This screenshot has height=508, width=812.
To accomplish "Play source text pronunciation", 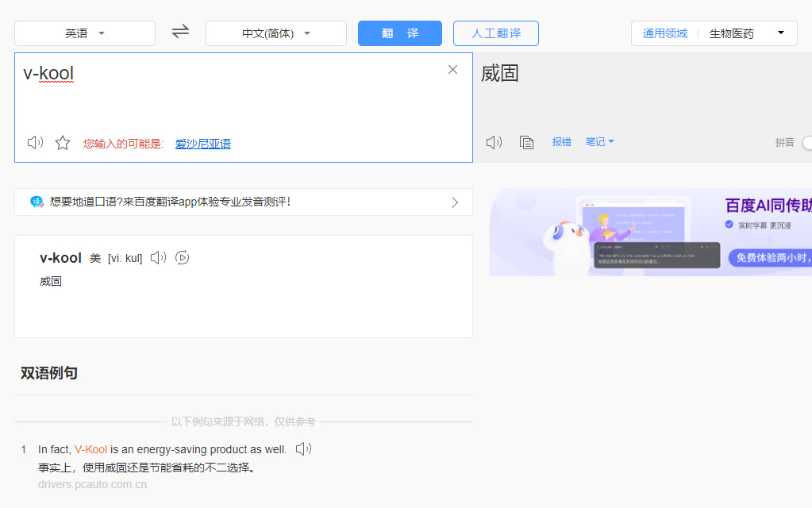I will [x=35, y=142].
